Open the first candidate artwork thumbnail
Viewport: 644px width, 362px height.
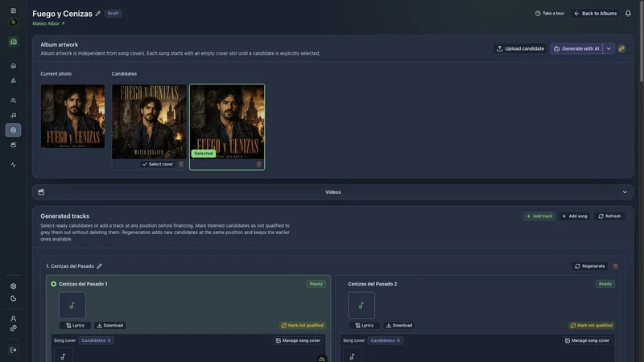(149, 121)
